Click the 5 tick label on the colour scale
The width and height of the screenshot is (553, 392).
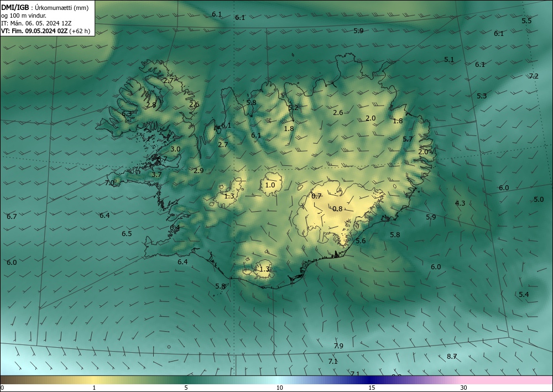pyautogui.click(x=186, y=388)
